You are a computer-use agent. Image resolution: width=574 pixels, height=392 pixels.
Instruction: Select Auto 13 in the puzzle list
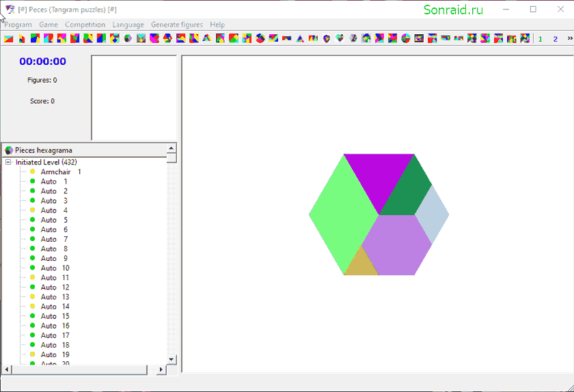click(55, 297)
